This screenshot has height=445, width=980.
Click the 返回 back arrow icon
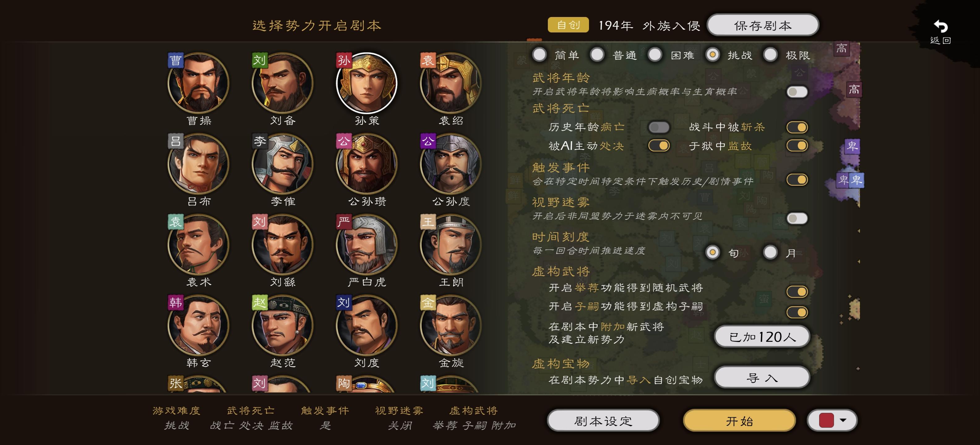(x=940, y=27)
